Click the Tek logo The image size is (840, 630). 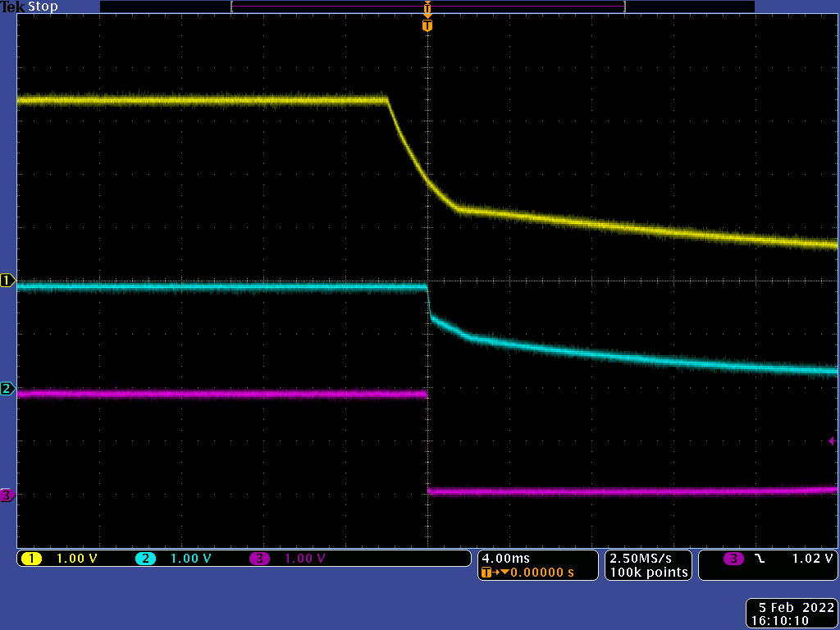click(x=12, y=7)
